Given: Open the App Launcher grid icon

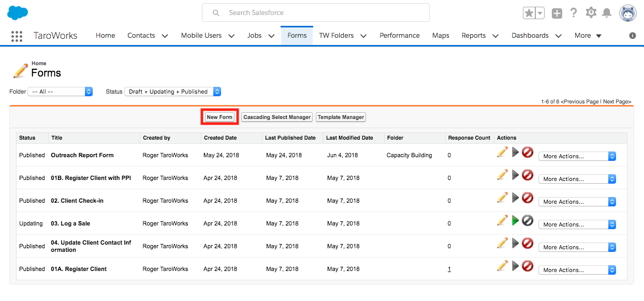Looking at the screenshot, I should coord(17,36).
